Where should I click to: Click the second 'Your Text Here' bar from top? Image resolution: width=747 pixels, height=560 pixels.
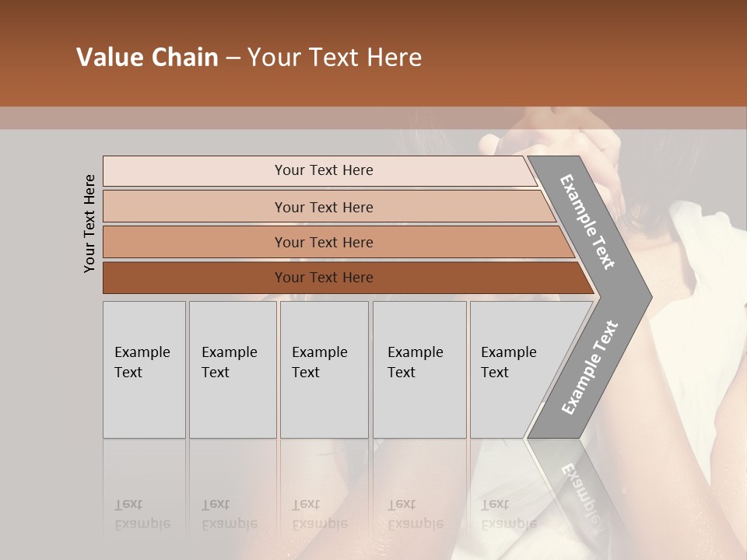click(323, 207)
